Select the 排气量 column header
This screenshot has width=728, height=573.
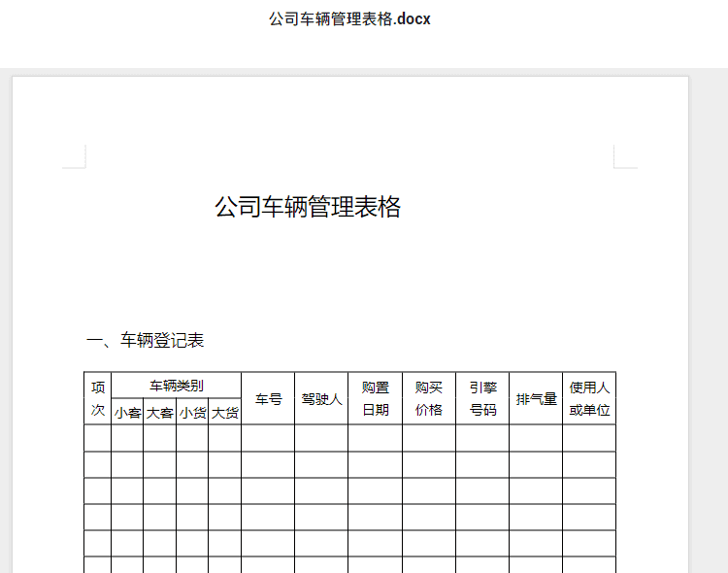(x=536, y=398)
